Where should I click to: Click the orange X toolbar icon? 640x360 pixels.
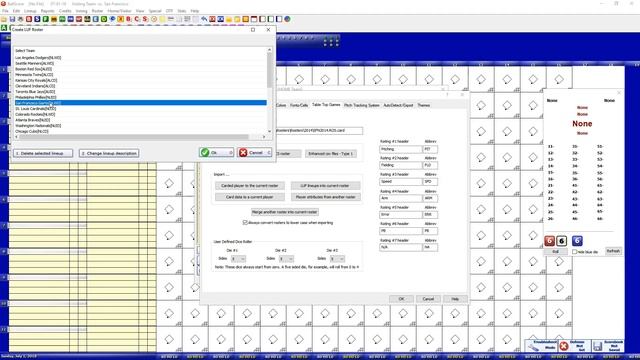click(x=120, y=19)
